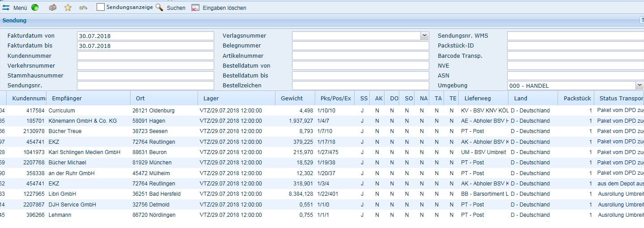Click the Suchen button
The height and width of the screenshot is (228, 644).
[176, 8]
